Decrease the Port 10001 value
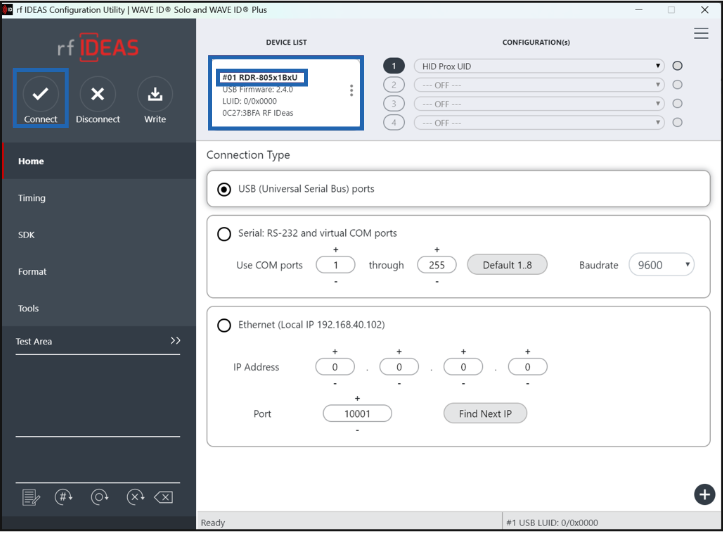This screenshot has height=535, width=723. click(357, 430)
